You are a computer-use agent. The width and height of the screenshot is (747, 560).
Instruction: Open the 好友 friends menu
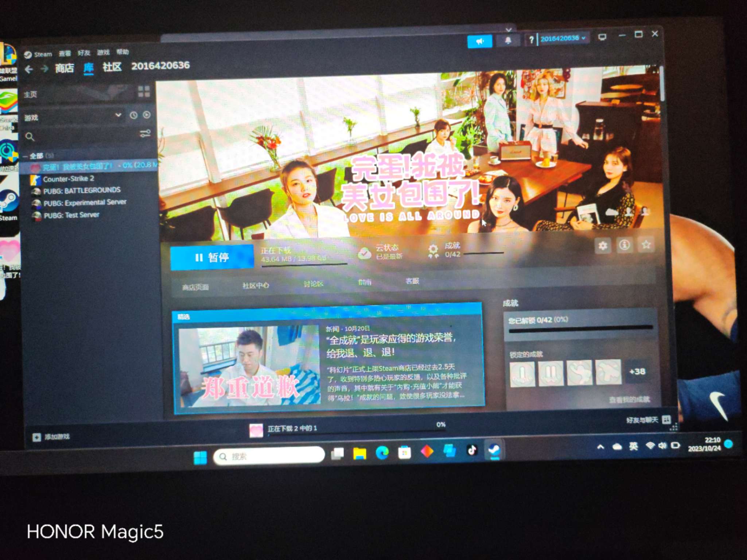[84, 53]
